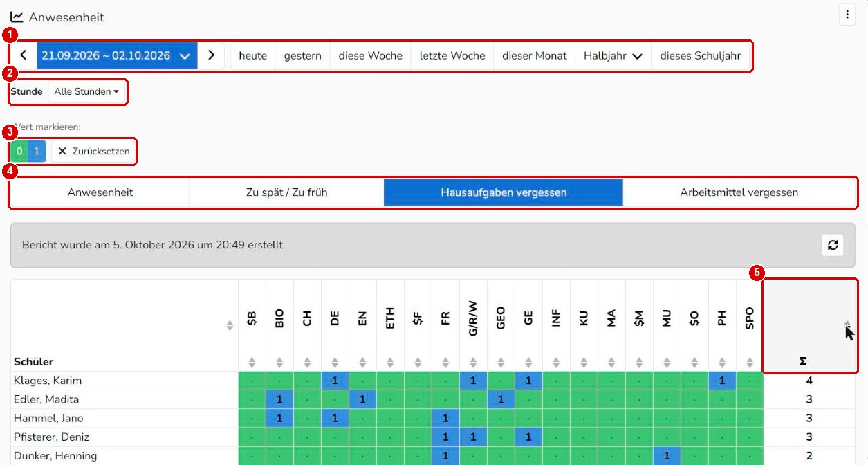Sort the MU column
Screen dimensions: 868x465
point(667,362)
